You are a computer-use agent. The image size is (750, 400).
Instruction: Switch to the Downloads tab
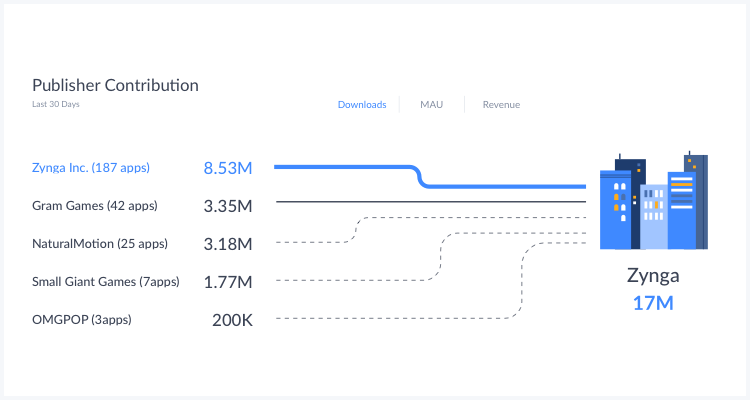point(362,105)
